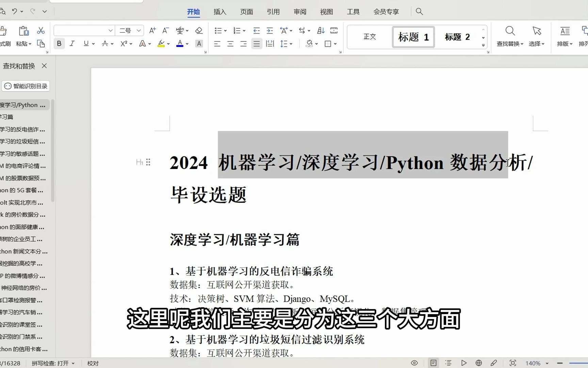Decrease indent icon in paragraph group
588x368 pixels.
pyautogui.click(x=257, y=31)
